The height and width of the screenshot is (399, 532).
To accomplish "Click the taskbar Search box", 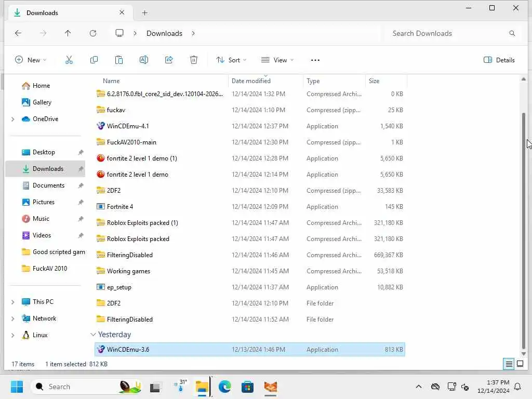I will point(87,387).
